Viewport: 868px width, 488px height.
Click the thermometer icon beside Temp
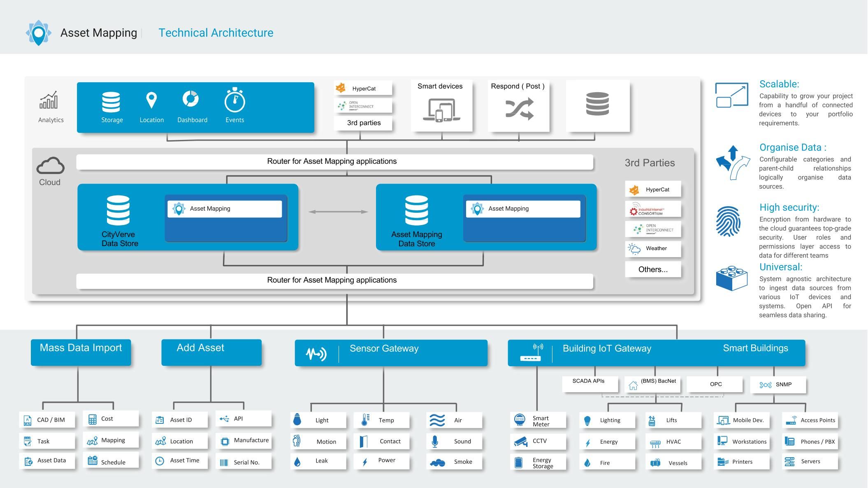click(x=365, y=420)
